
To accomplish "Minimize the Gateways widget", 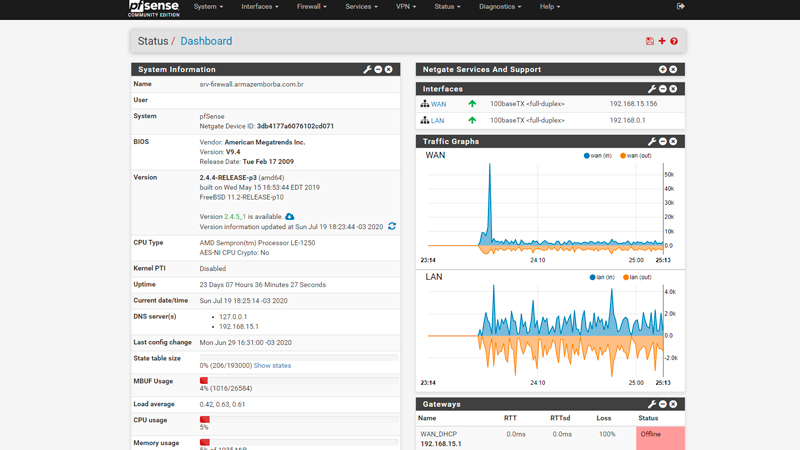I will pyautogui.click(x=663, y=404).
